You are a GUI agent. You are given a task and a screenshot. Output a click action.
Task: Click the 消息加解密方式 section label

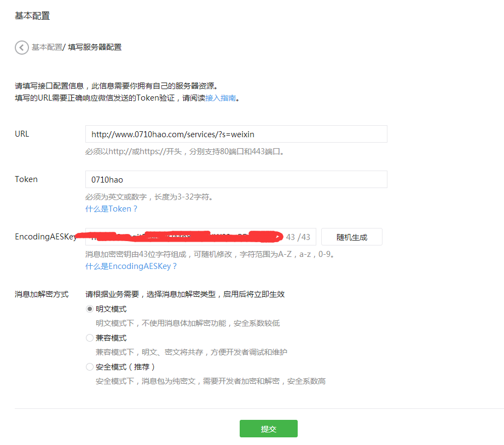[x=42, y=294]
